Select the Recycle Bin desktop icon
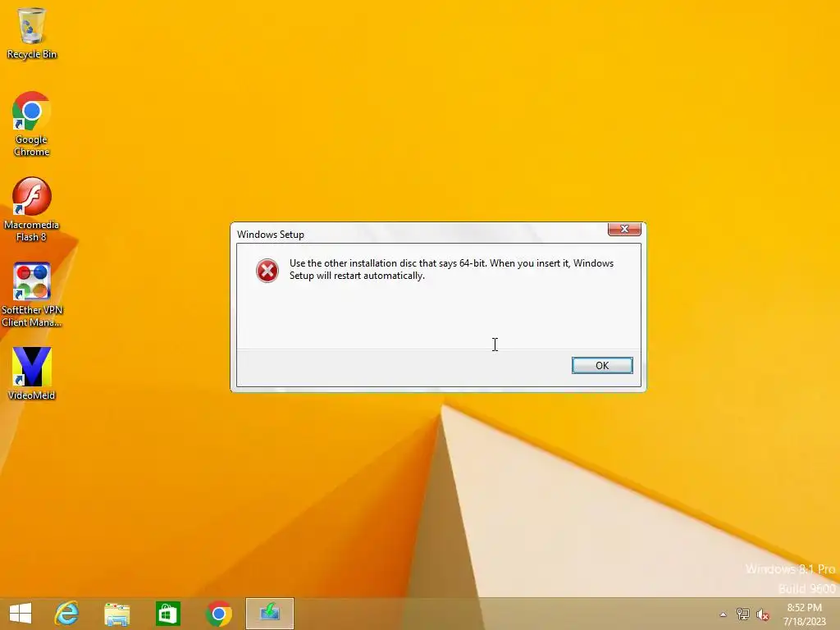The height and width of the screenshot is (630, 840). (x=32, y=34)
